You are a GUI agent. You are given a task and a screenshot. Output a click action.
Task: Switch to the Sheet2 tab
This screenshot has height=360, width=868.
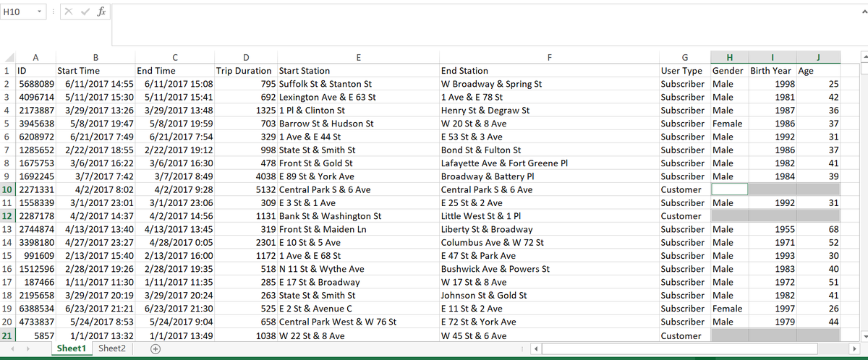coord(111,348)
